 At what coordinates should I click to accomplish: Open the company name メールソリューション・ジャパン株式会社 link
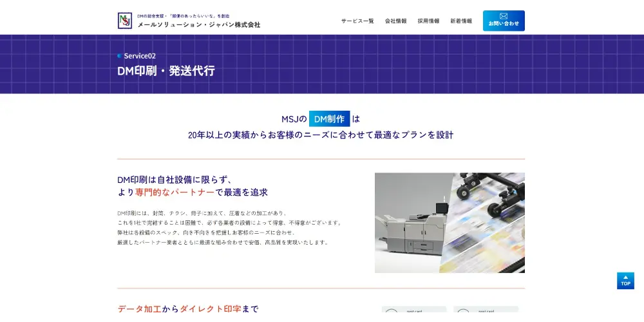pos(199,24)
